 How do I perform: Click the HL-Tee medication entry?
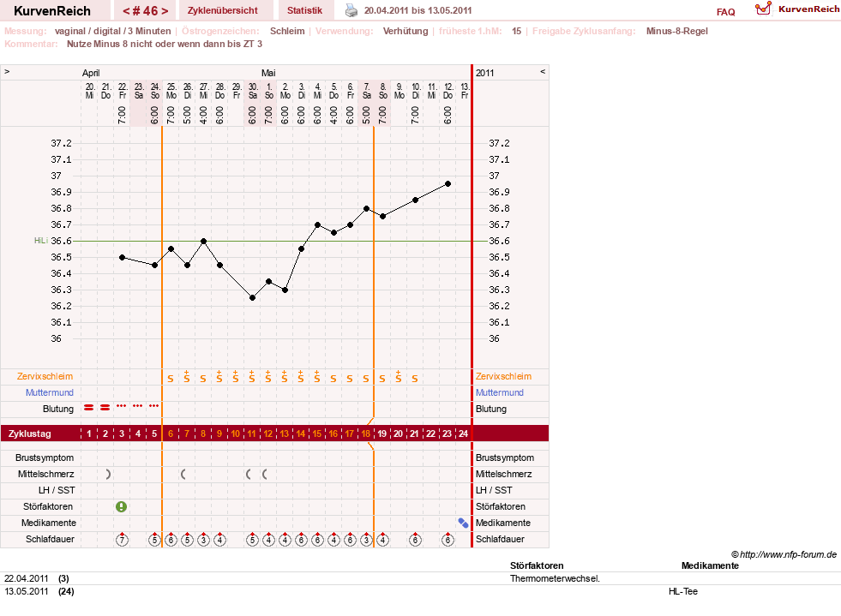682,591
